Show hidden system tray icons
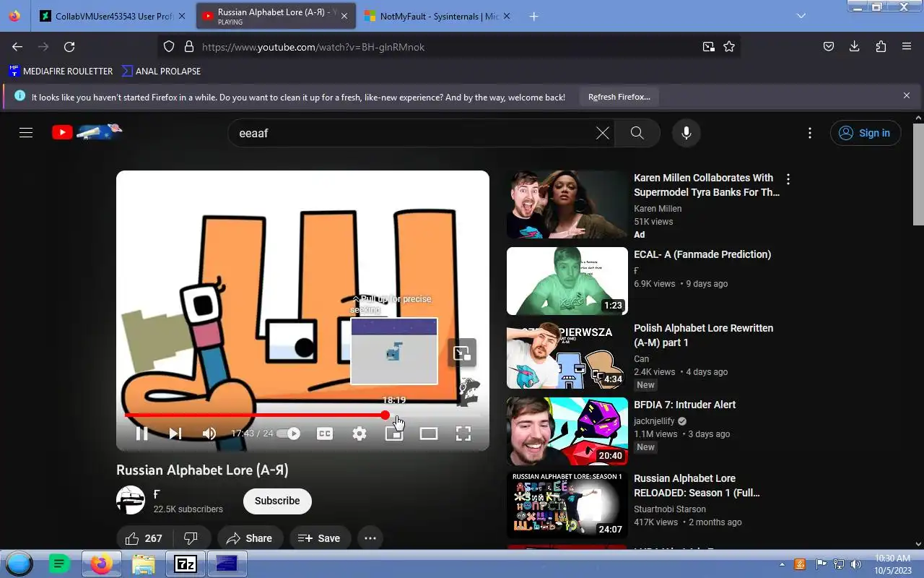This screenshot has width=924, height=578. [x=782, y=564]
